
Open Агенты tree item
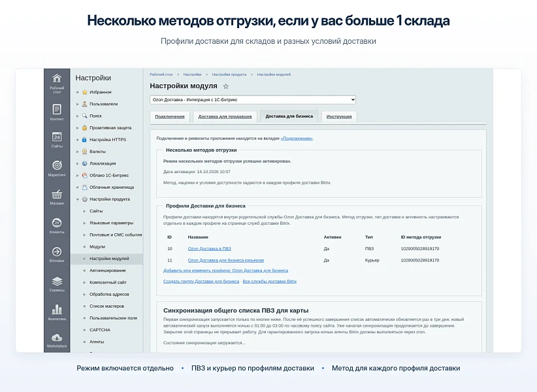97,342
